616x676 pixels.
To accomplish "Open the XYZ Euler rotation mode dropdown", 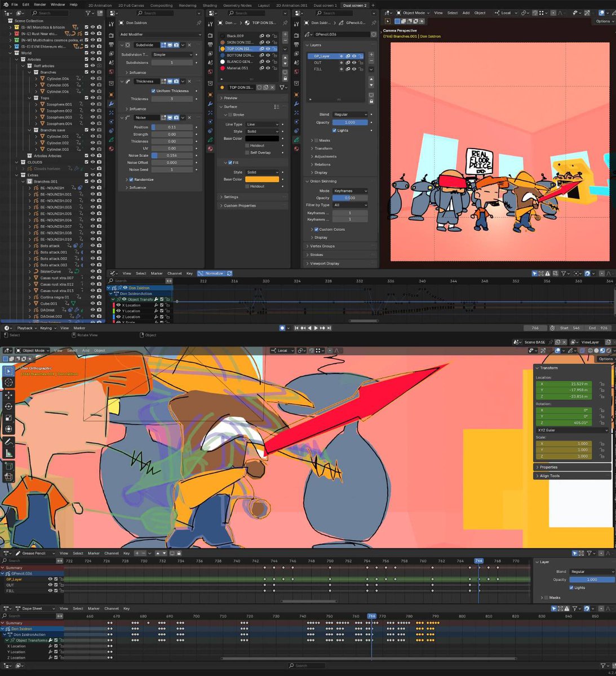I will click(x=573, y=430).
